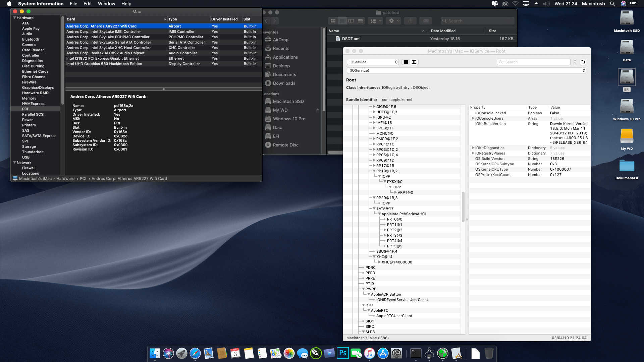Open Finder from the Dock
This screenshot has height=362, width=644.
(155, 353)
